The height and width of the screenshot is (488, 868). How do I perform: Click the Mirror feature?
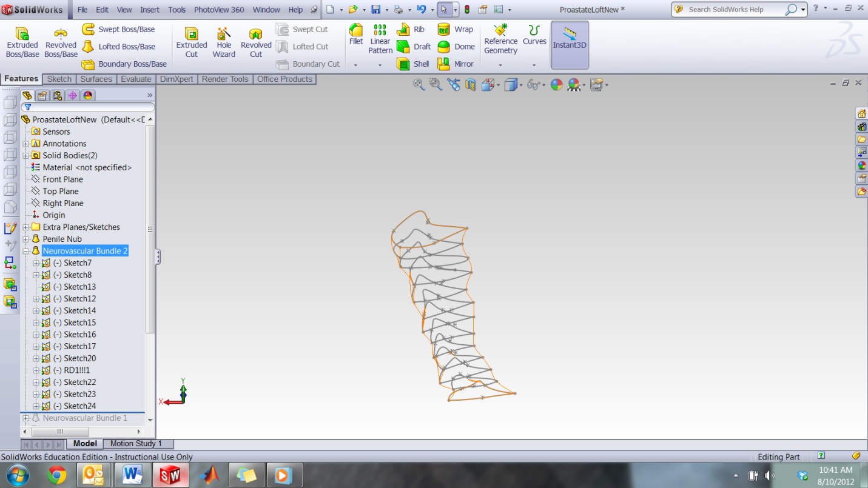tap(456, 64)
